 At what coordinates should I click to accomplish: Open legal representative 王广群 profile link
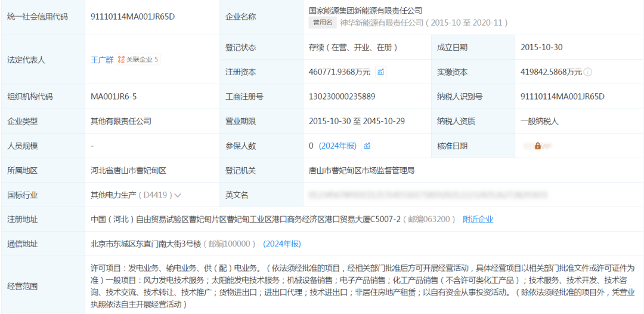coord(101,60)
